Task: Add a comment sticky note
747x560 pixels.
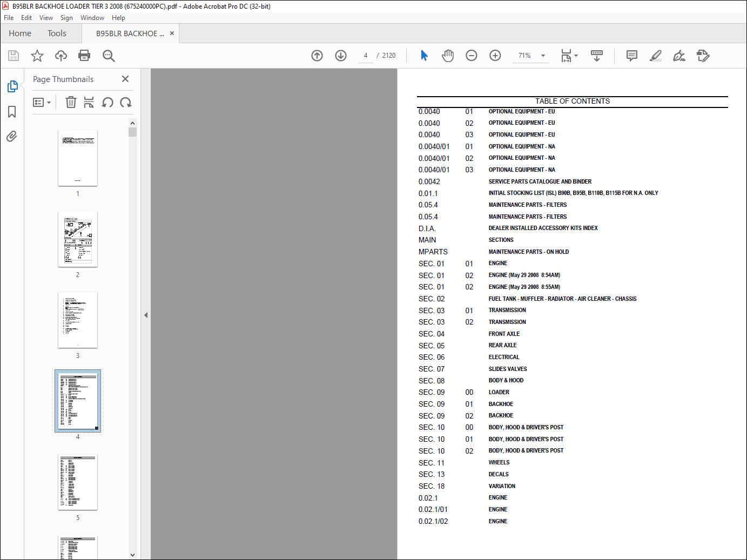Action: 631,56
